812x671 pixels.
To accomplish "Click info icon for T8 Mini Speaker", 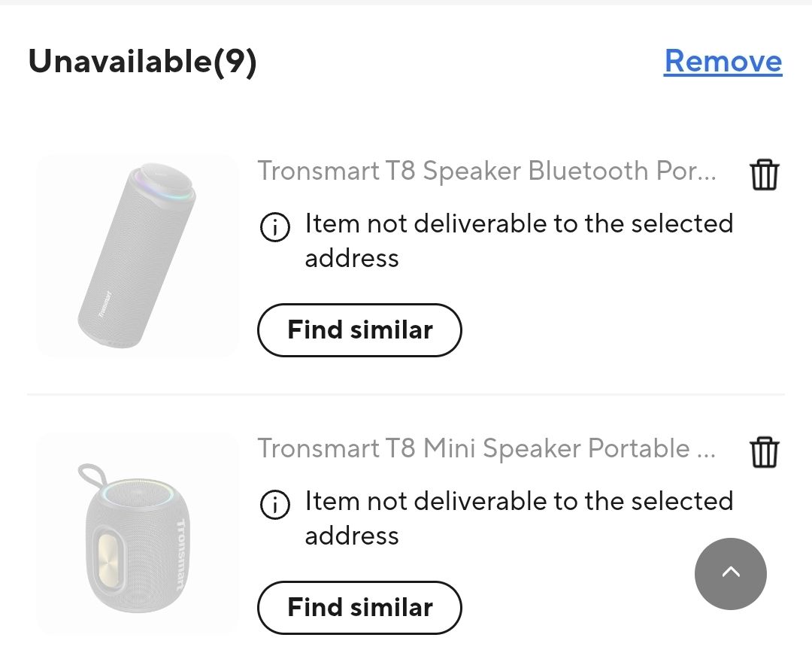I will click(274, 504).
